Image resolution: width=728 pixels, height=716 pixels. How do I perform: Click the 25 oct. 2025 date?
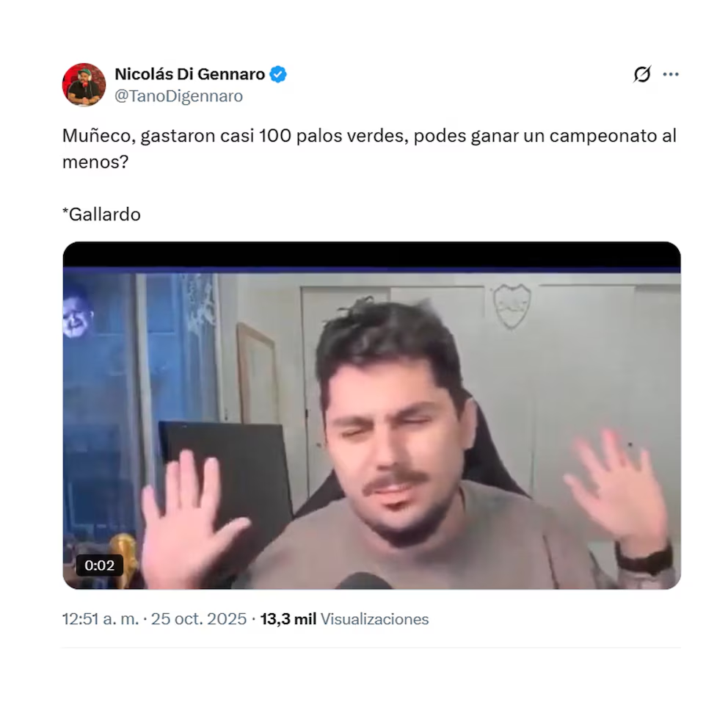point(198,619)
